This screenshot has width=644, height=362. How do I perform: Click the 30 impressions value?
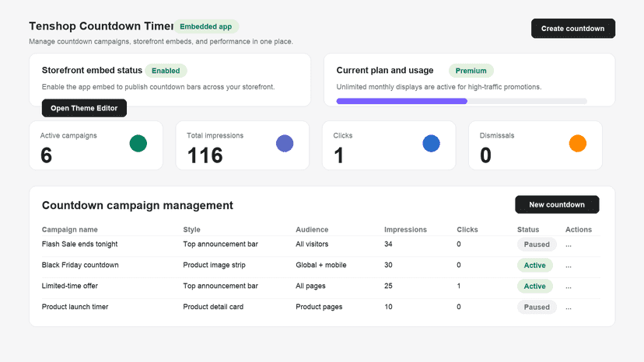[x=388, y=265]
